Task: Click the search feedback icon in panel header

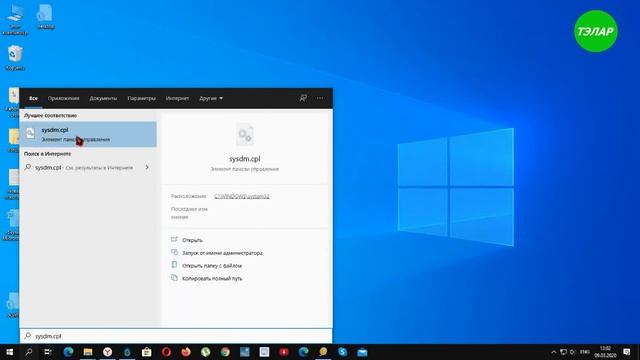Action: (303, 98)
